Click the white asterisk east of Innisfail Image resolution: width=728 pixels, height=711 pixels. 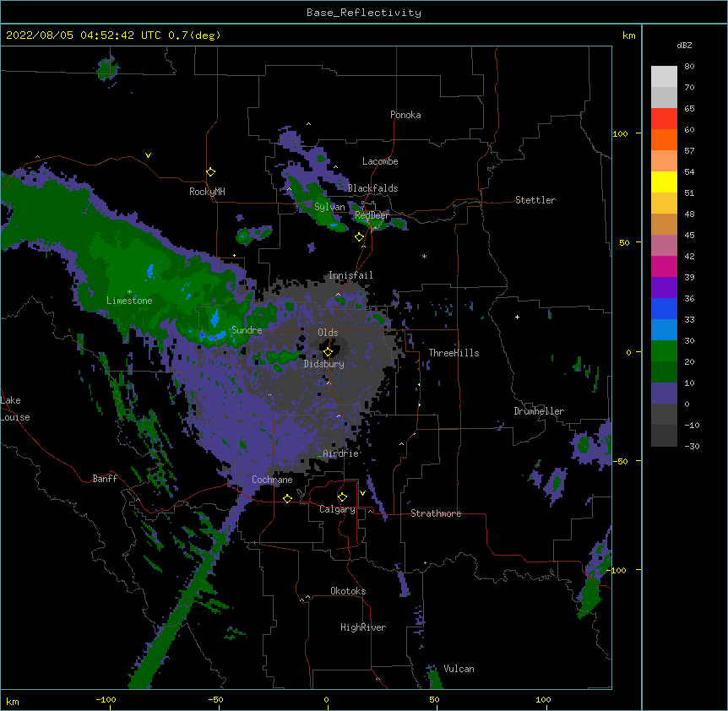(424, 256)
